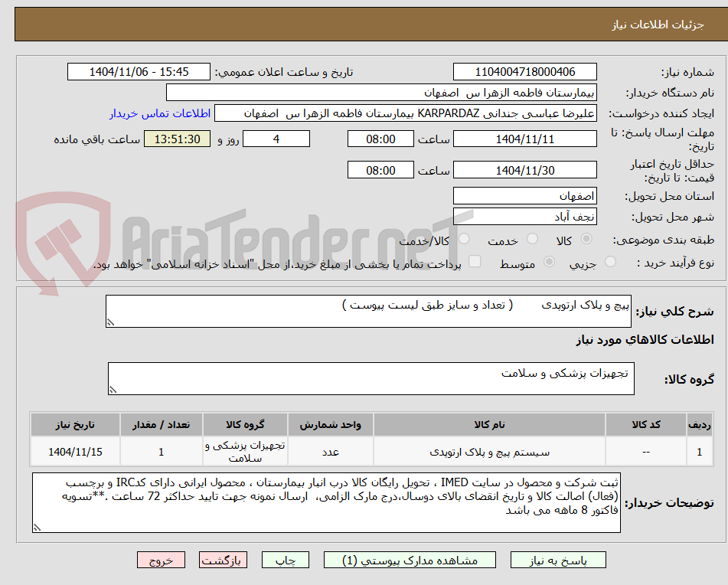Screen dimensions: 728x585
Task: Click the announcement date field 1404/11/06 - 15:45
Action: [x=139, y=72]
